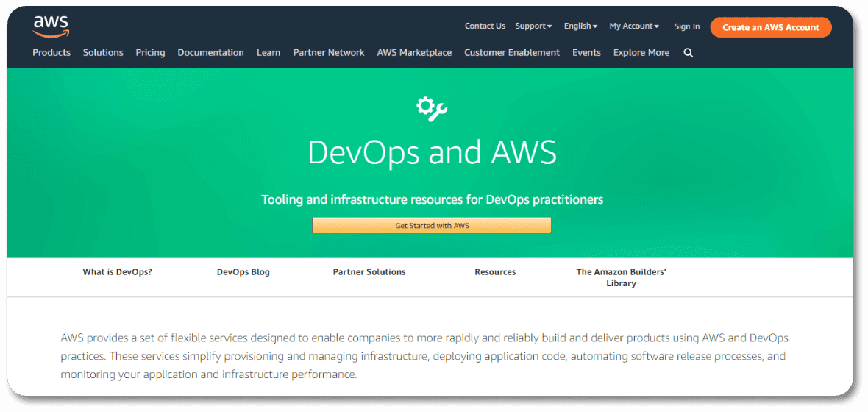Image resolution: width=868 pixels, height=412 pixels.
Task: Click the AWS logo
Action: [51, 26]
